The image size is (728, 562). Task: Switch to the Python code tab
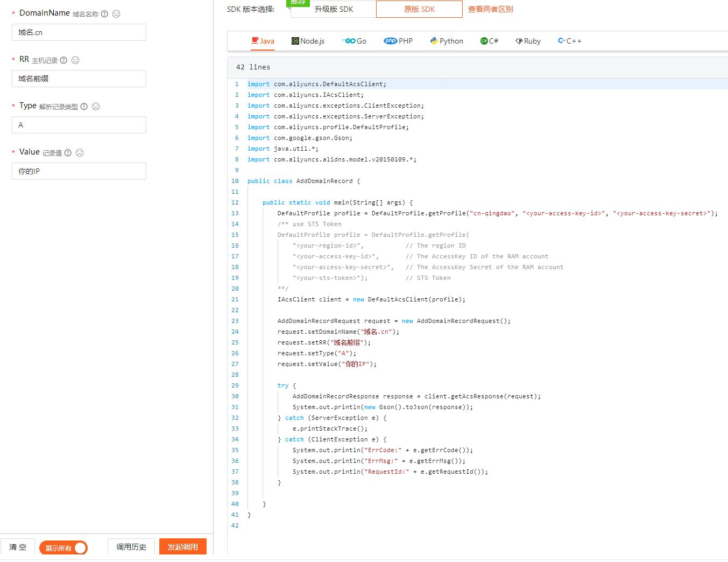pos(447,41)
